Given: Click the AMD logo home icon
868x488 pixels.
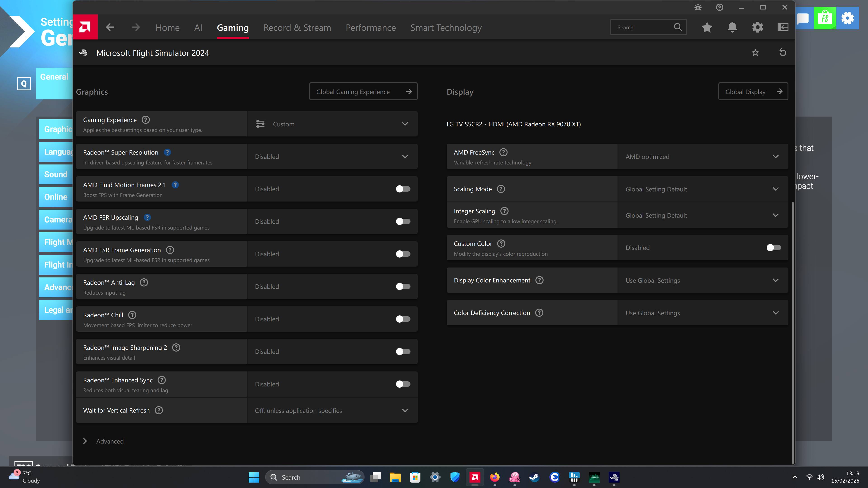Looking at the screenshot, I should [x=85, y=27].
